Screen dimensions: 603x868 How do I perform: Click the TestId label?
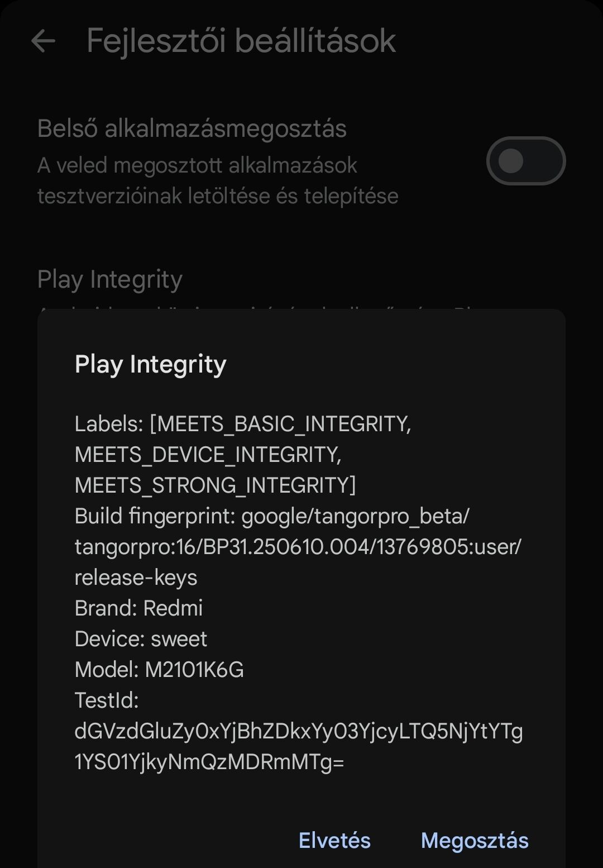click(106, 700)
